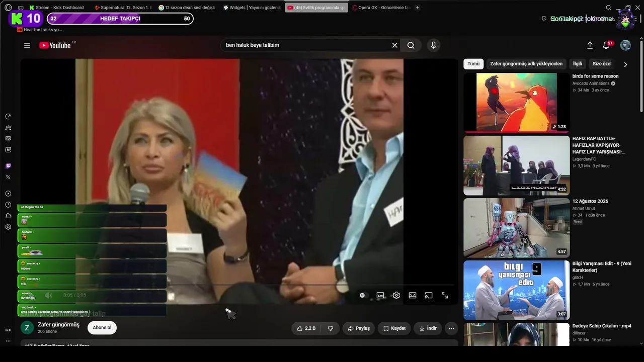Open the 'Hear the tracks yo...' SoundCloud bookmark
644x362 pixels.
pos(40,30)
